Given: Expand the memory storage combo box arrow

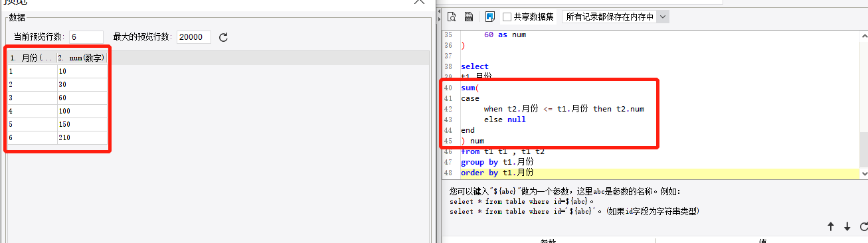Looking at the screenshot, I should click(x=663, y=17).
